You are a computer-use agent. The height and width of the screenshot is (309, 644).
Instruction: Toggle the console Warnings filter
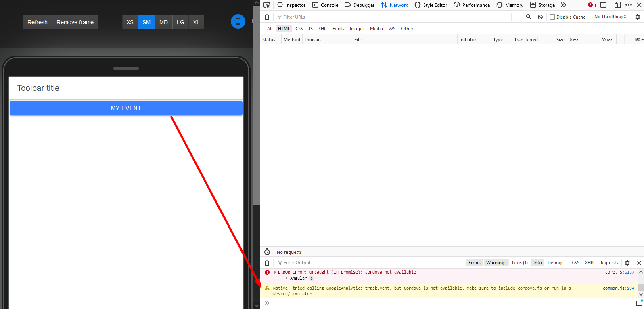coord(496,263)
